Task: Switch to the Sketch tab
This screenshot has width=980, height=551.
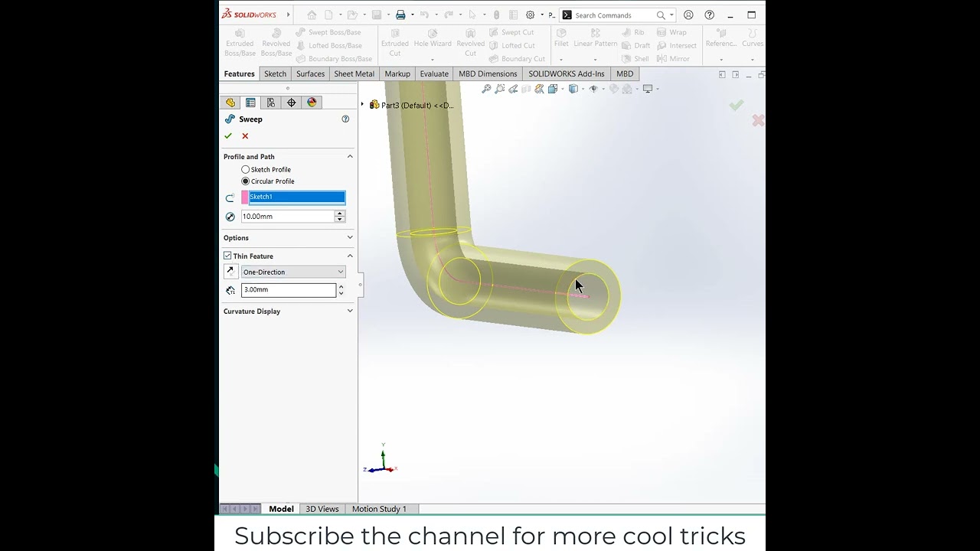Action: coord(275,74)
